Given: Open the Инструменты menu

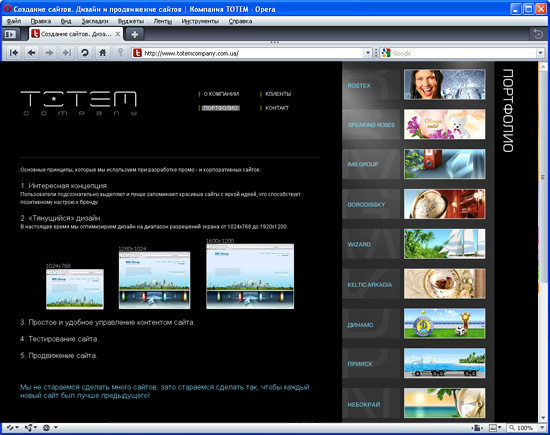Looking at the screenshot, I should coord(200,21).
